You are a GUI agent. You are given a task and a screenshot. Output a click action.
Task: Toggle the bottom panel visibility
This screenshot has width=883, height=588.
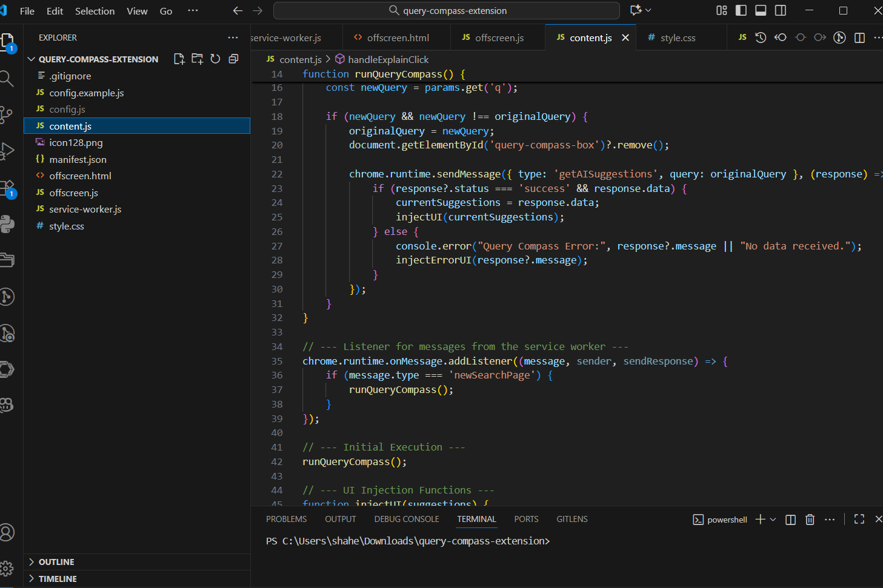point(761,10)
